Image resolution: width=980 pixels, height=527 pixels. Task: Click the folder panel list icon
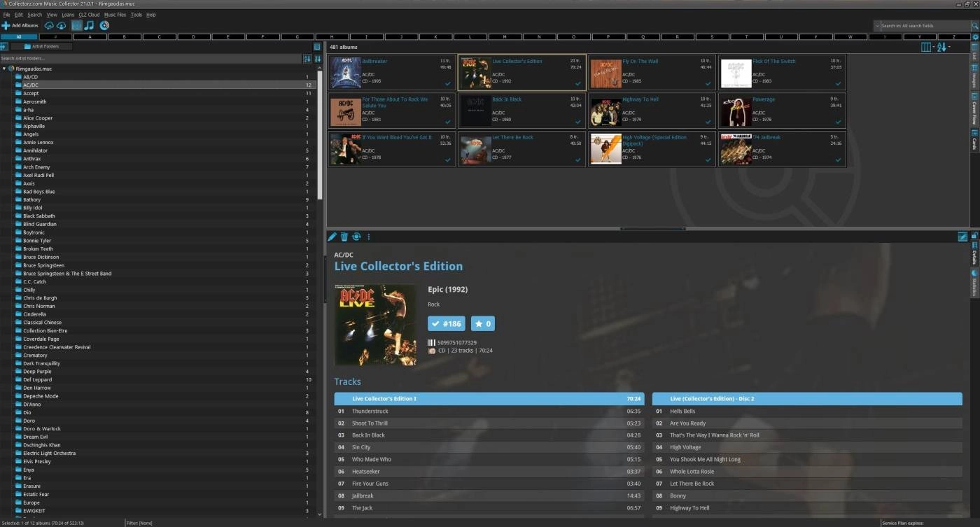(317, 46)
